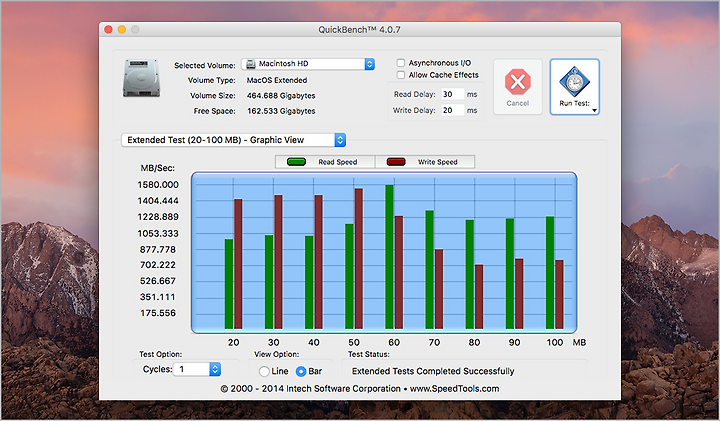
Task: Click the 175.556 axis label
Action: pos(158,313)
